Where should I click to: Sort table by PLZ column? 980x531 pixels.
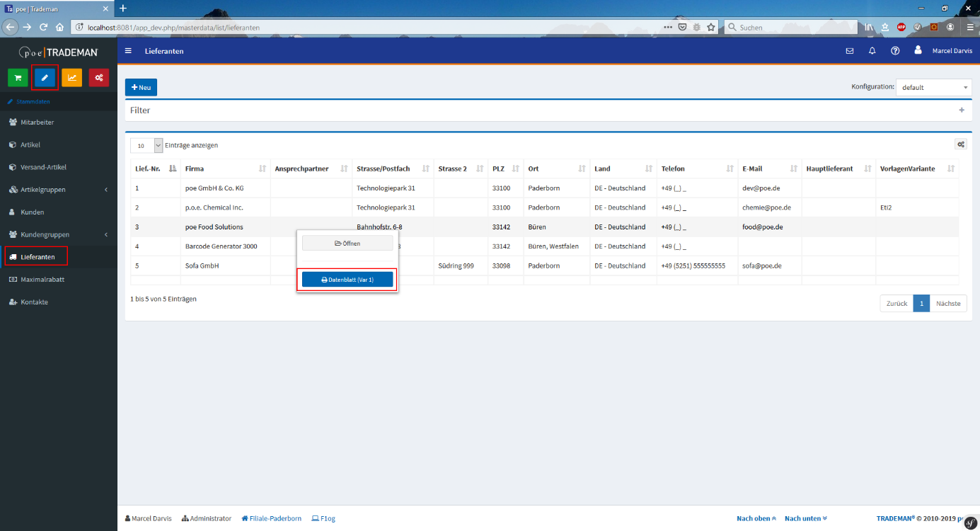click(x=505, y=169)
